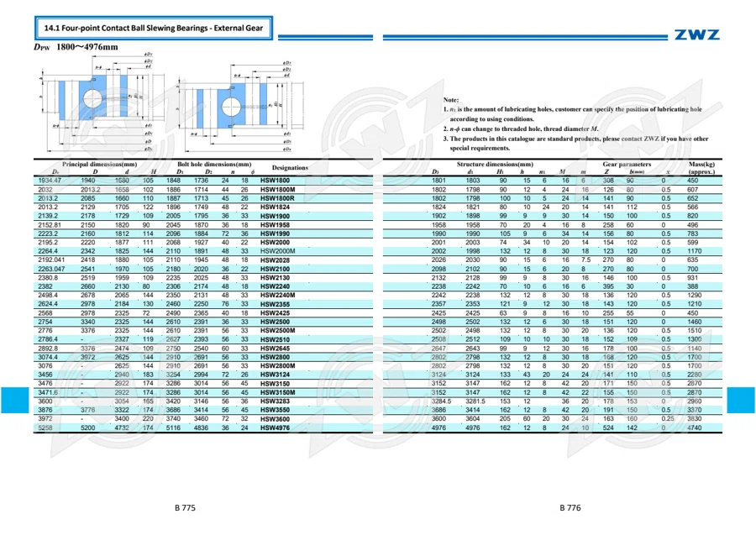
Task: Click the '2152.81' dimension value
Action: pos(50,224)
